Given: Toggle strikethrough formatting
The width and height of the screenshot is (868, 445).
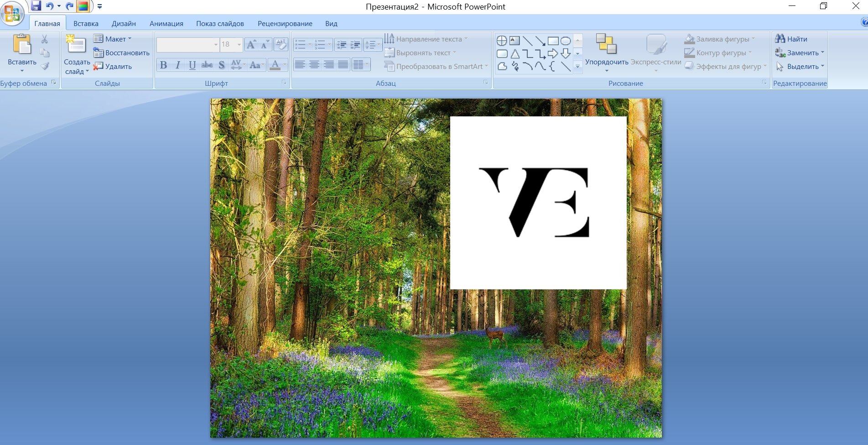Looking at the screenshot, I should pyautogui.click(x=207, y=65).
